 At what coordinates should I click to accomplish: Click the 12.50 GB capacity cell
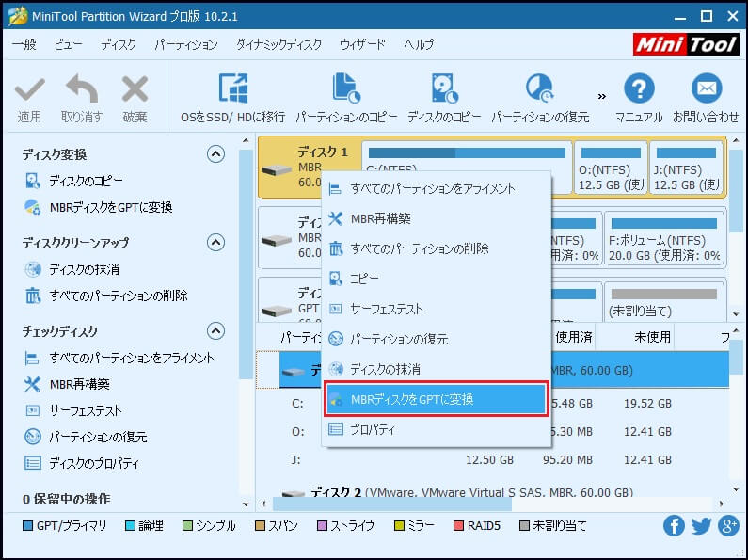coord(489,460)
